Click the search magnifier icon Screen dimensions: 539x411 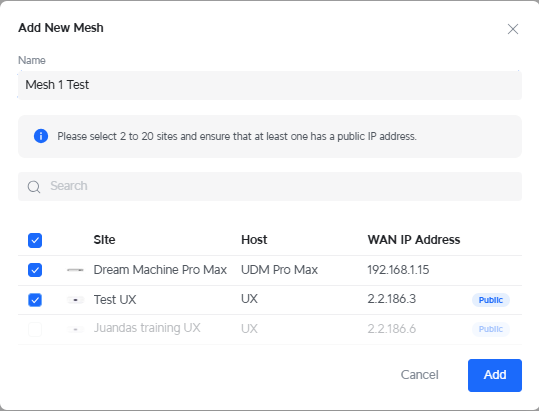[x=34, y=187]
